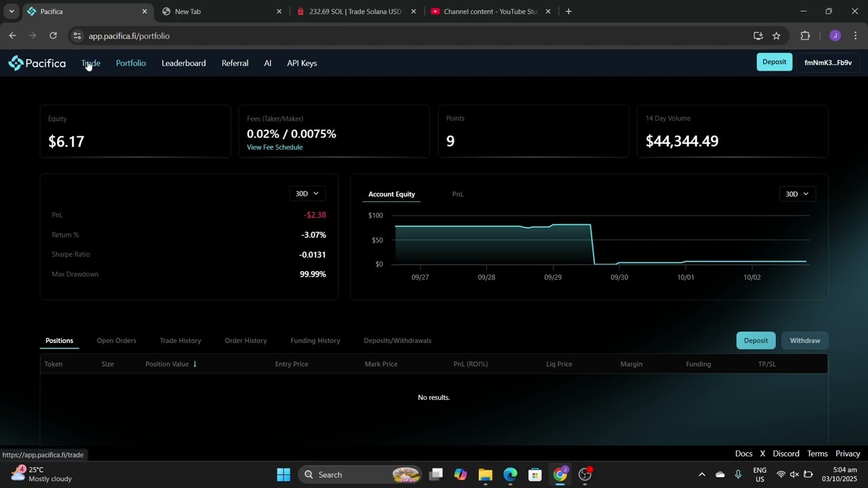868x488 pixels.
Task: Open the View Fee Schedule link
Action: click(x=275, y=147)
